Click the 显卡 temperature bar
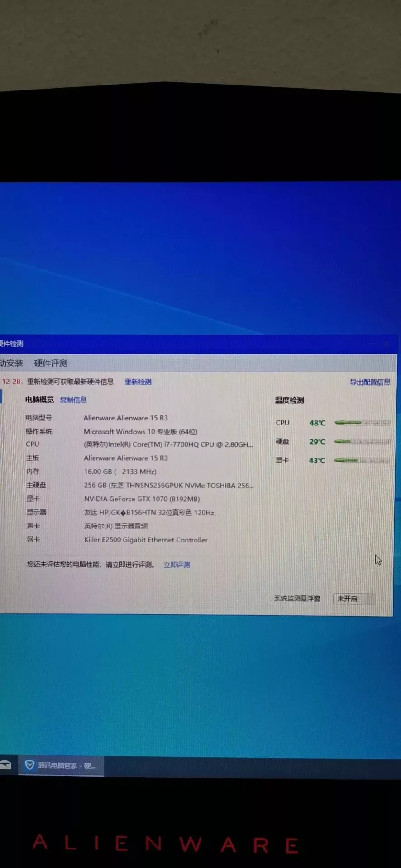Viewport: 401px width, 868px height. pyautogui.click(x=362, y=460)
